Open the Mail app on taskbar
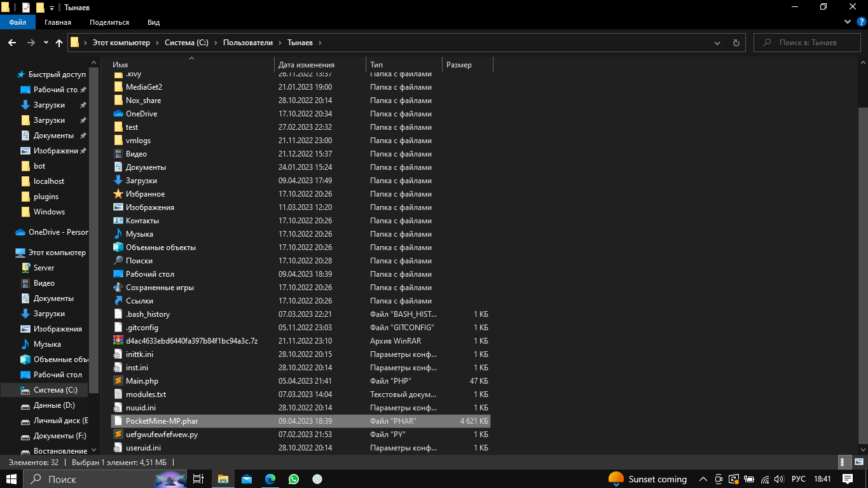Viewport: 868px width, 488px height. (246, 479)
